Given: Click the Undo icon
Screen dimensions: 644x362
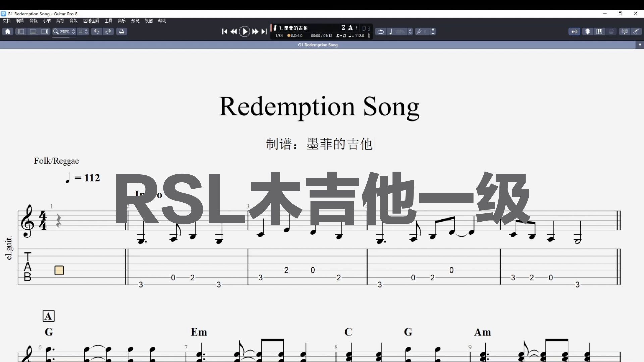Looking at the screenshot, I should 97,31.
